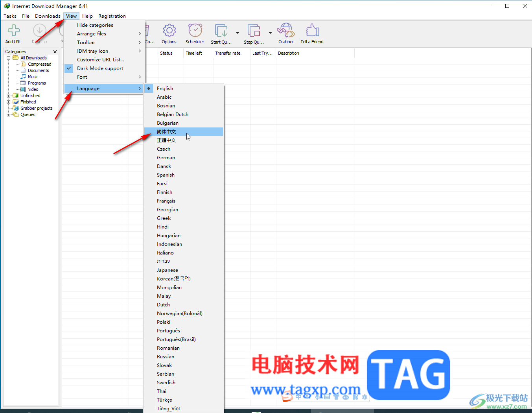Click the Queues folder icon
The height and width of the screenshot is (413, 532).
coord(16,114)
